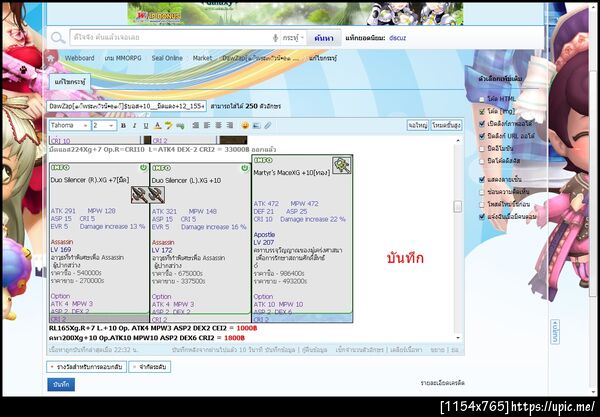Click the side tab on right page edge

tap(555, 332)
